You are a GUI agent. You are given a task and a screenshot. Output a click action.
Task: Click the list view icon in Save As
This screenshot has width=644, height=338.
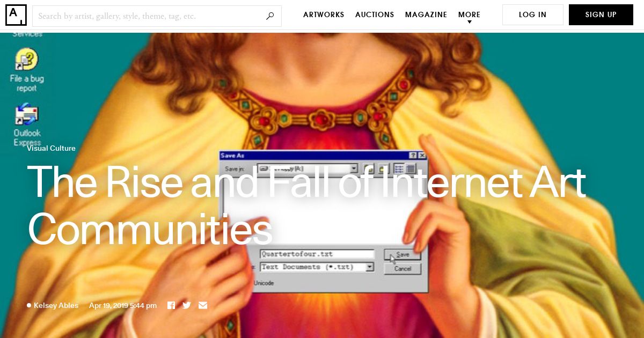pyautogui.click(x=399, y=168)
